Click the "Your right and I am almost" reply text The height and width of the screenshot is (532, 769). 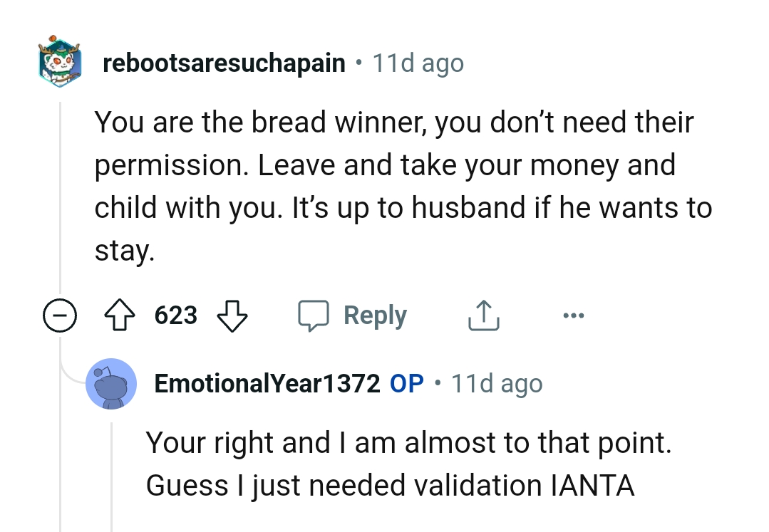[408, 442]
